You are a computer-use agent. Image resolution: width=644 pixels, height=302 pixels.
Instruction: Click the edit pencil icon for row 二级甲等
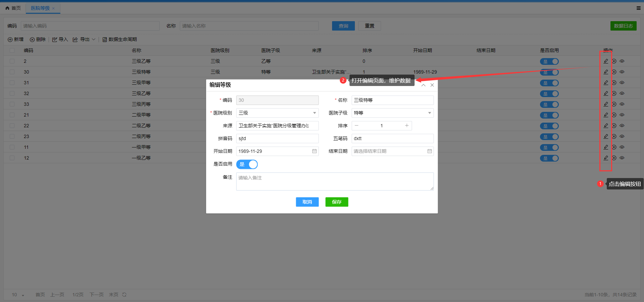tap(606, 115)
